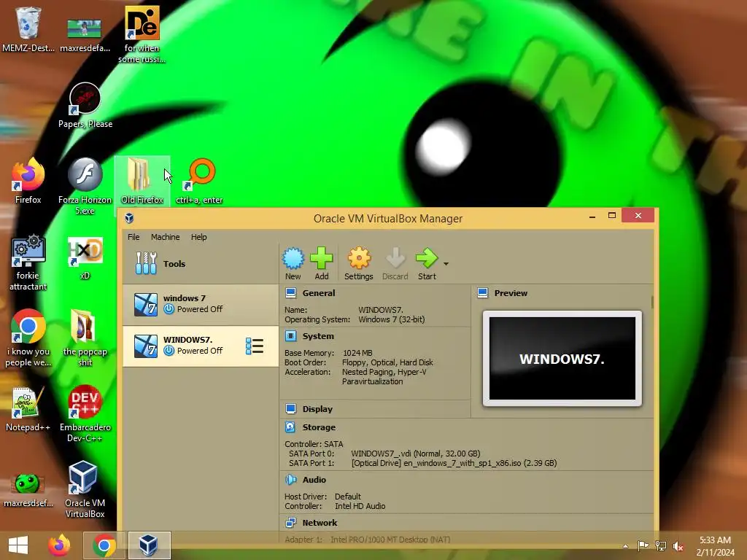Viewport: 747px width, 560px height.
Task: Click the General monitor icon
Action: click(290, 293)
